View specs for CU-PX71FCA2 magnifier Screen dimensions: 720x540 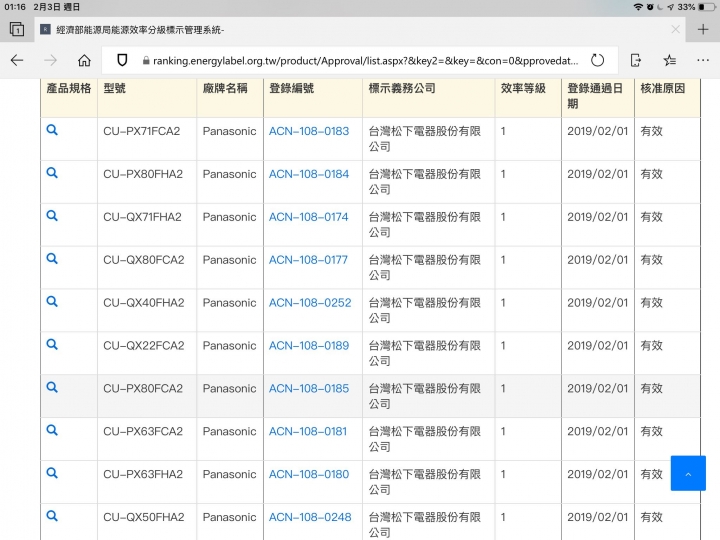(x=52, y=130)
